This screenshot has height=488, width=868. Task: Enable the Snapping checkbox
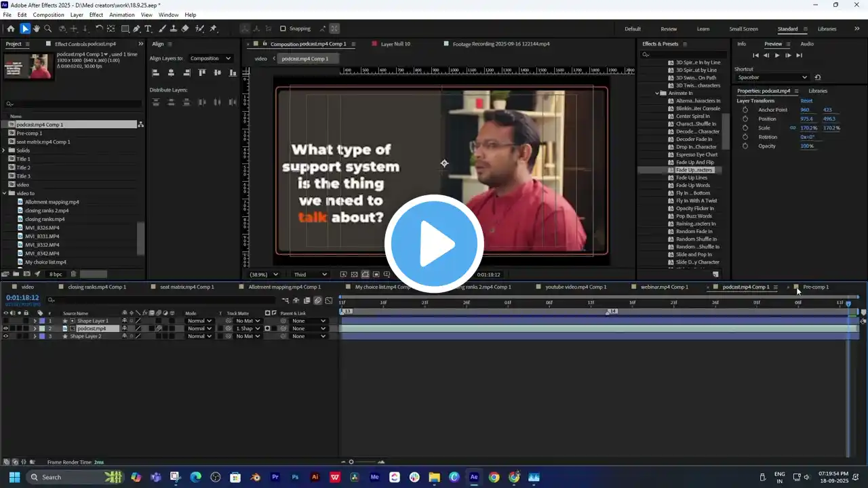(283, 28)
